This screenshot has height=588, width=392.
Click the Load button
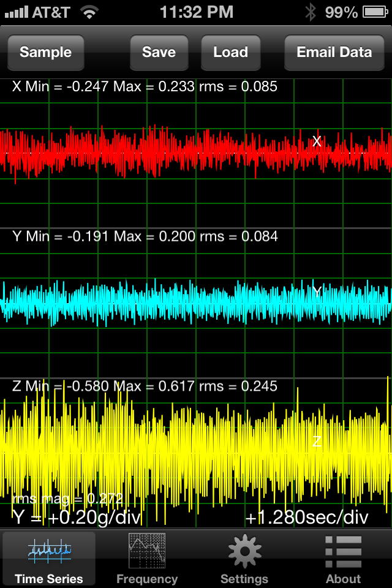point(230,53)
